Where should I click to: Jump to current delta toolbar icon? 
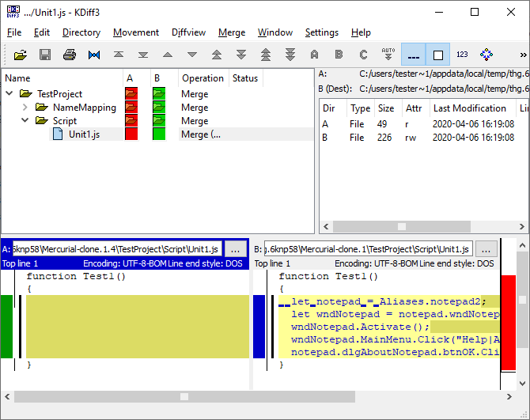[94, 55]
